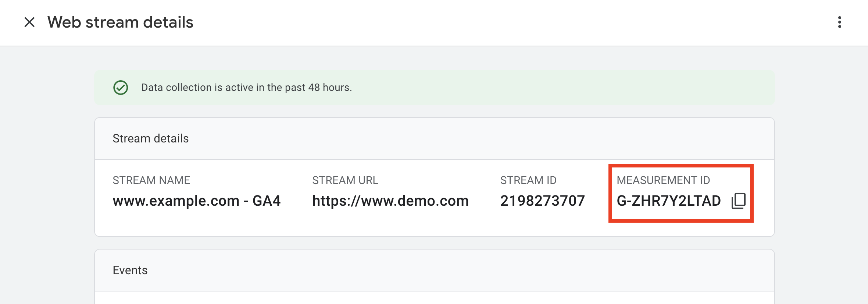The image size is (868, 304).
Task: Click the green data collection status banner
Action: pos(434,88)
